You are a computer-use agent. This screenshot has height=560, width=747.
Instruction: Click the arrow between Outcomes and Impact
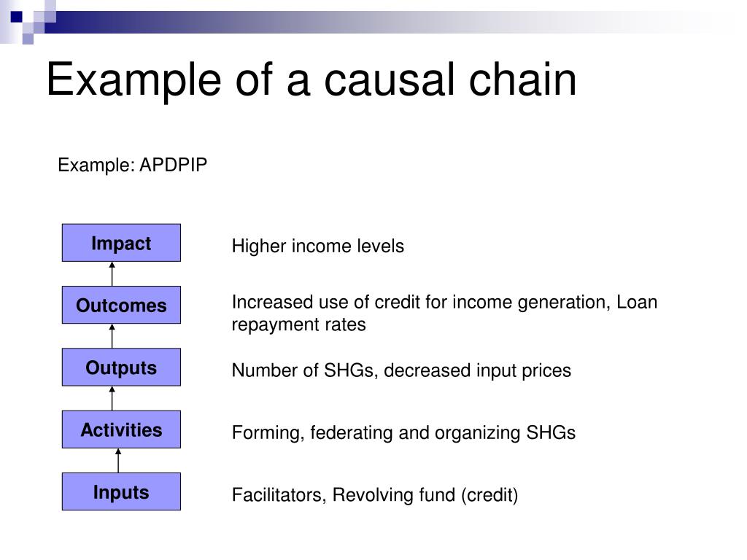point(112,274)
